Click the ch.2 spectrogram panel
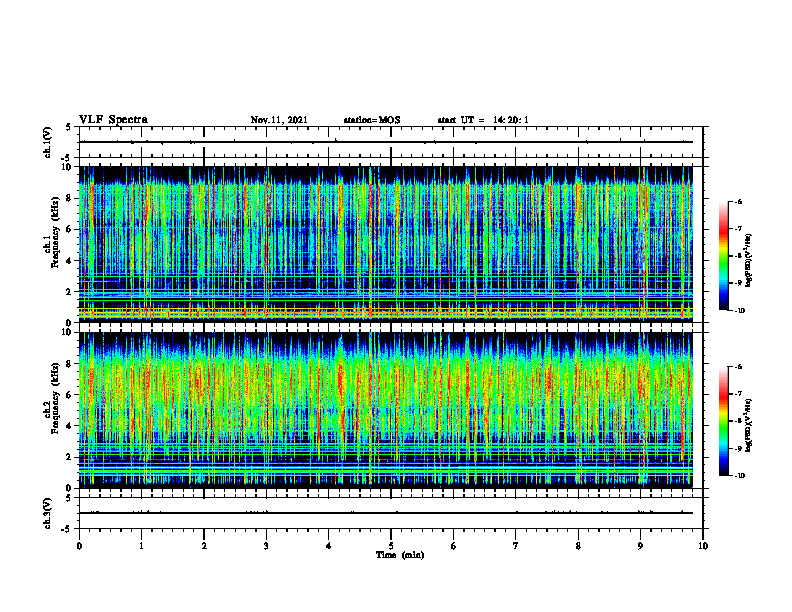 pos(386,410)
